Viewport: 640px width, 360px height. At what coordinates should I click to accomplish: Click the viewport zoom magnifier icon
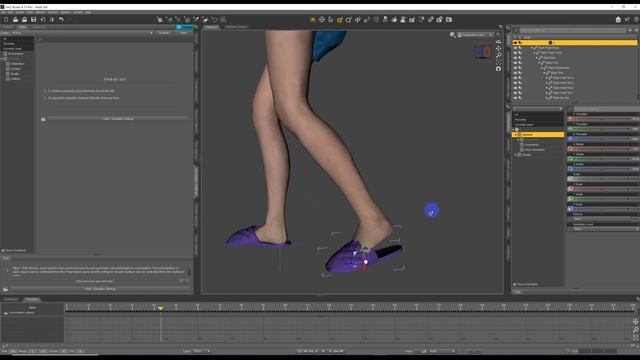tap(498, 55)
